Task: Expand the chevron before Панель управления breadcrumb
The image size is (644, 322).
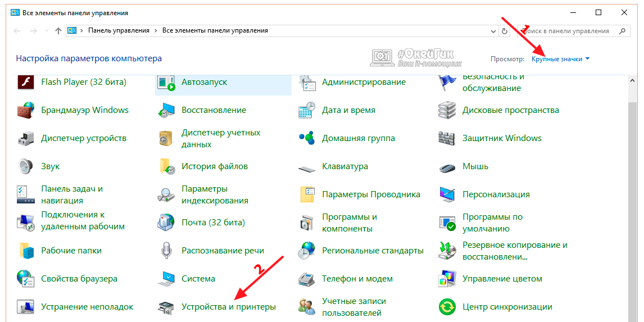Action: pyautogui.click(x=82, y=31)
